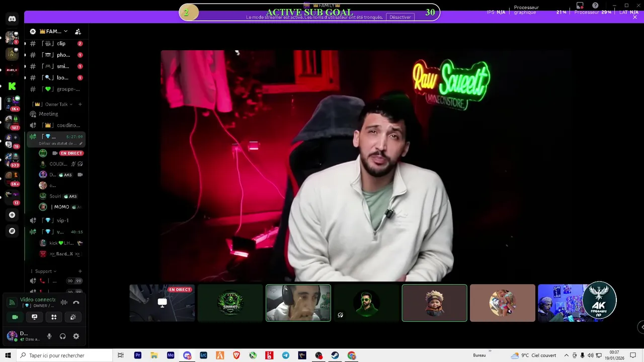This screenshot has width=644, height=362.
Task: Open Discord user settings gear
Action: coord(76,336)
